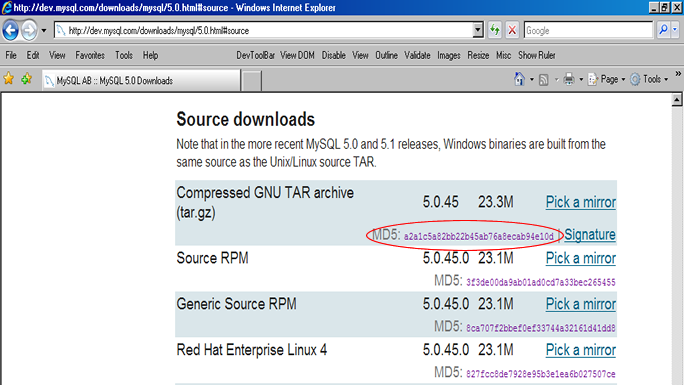
Task: Open the Tools gear command button
Action: pos(649,79)
